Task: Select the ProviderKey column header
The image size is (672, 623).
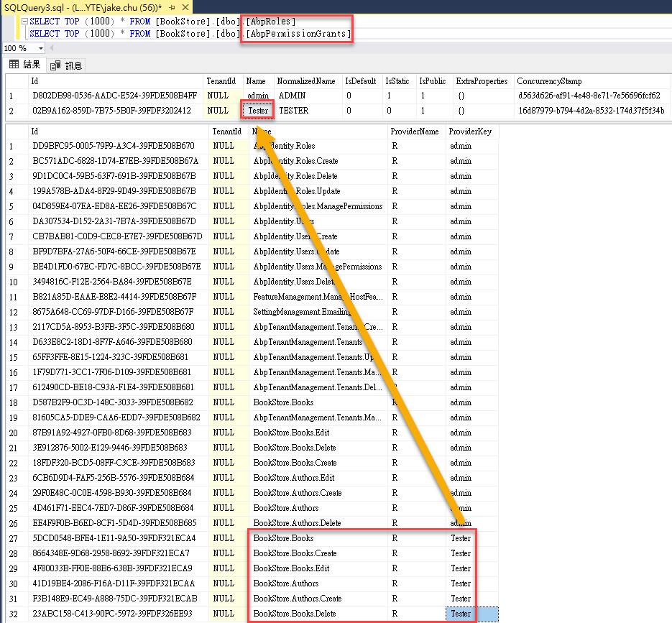Action: point(470,131)
